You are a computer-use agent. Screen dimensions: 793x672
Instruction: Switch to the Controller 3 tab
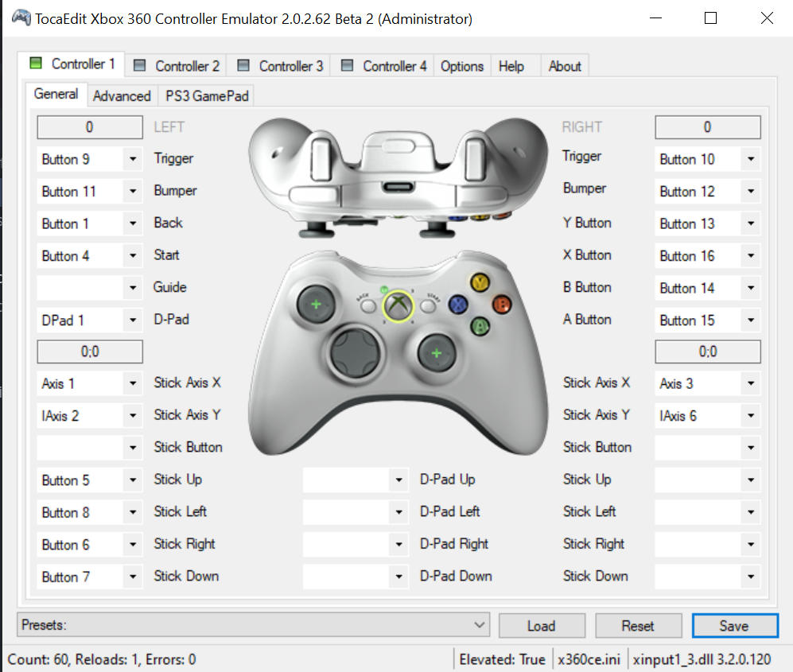click(280, 66)
